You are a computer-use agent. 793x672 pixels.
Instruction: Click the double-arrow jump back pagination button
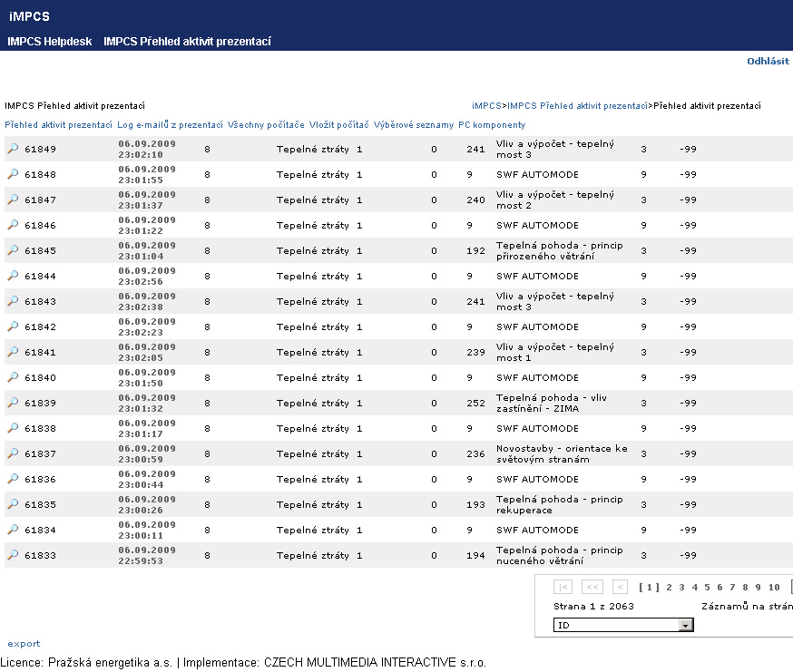click(x=592, y=587)
